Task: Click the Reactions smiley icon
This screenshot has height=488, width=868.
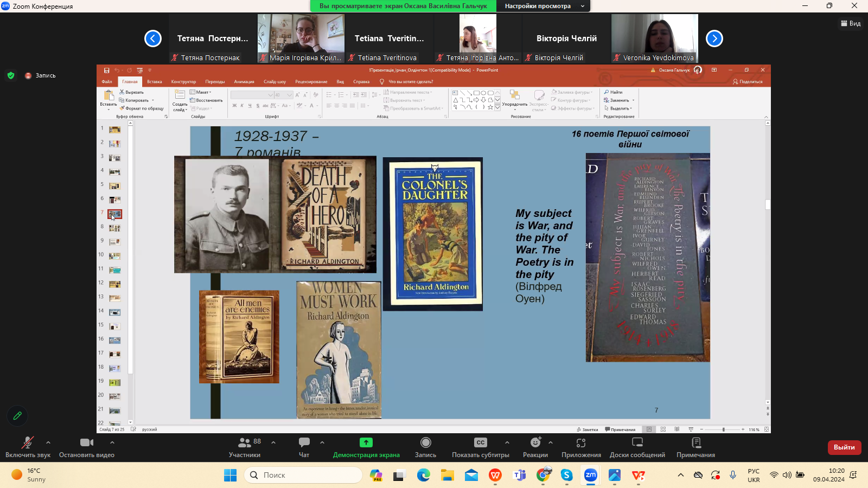Action: click(535, 443)
